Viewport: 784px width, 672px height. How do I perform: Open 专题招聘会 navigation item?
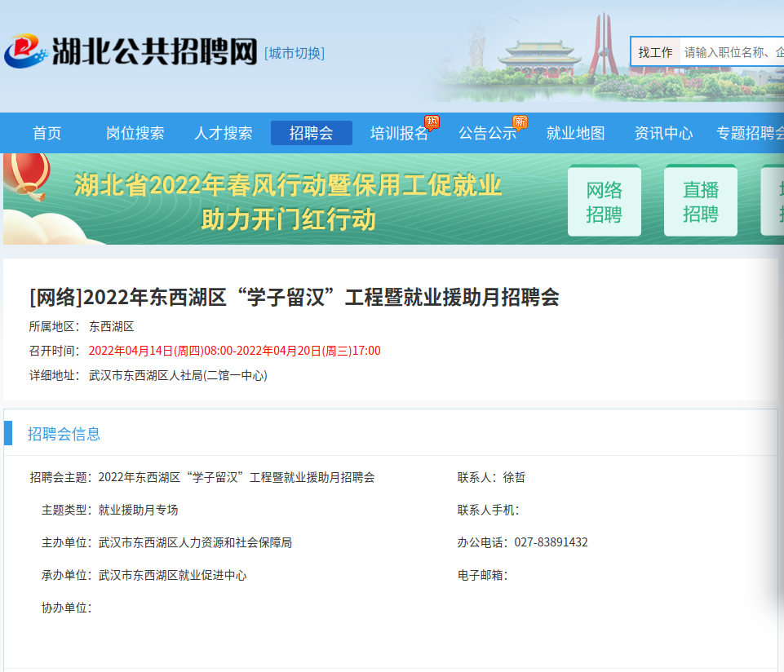click(x=750, y=133)
